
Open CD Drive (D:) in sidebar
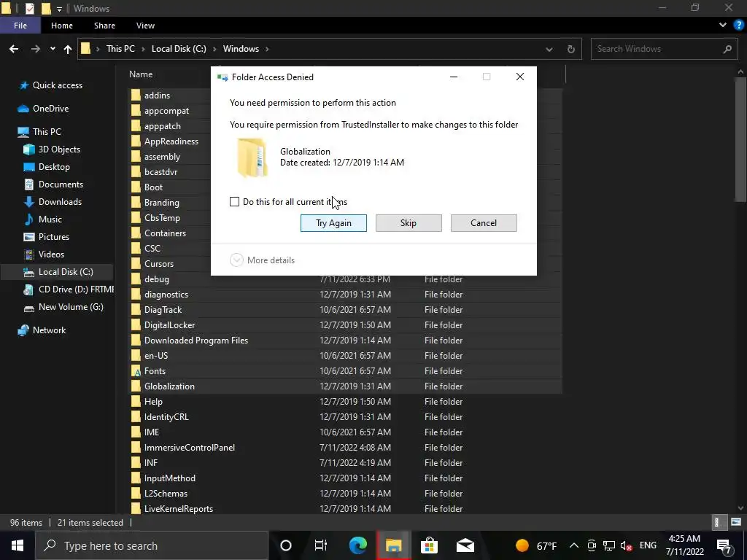(x=69, y=289)
